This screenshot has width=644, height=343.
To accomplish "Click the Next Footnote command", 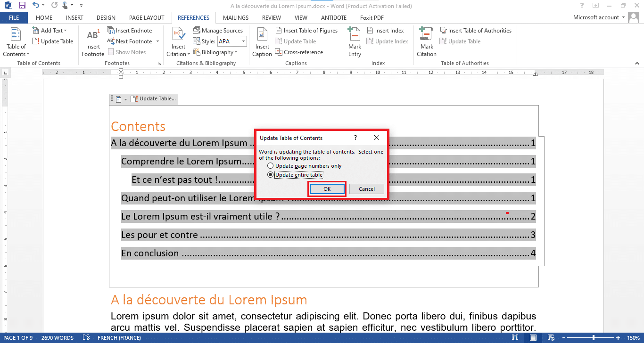I will pos(130,41).
